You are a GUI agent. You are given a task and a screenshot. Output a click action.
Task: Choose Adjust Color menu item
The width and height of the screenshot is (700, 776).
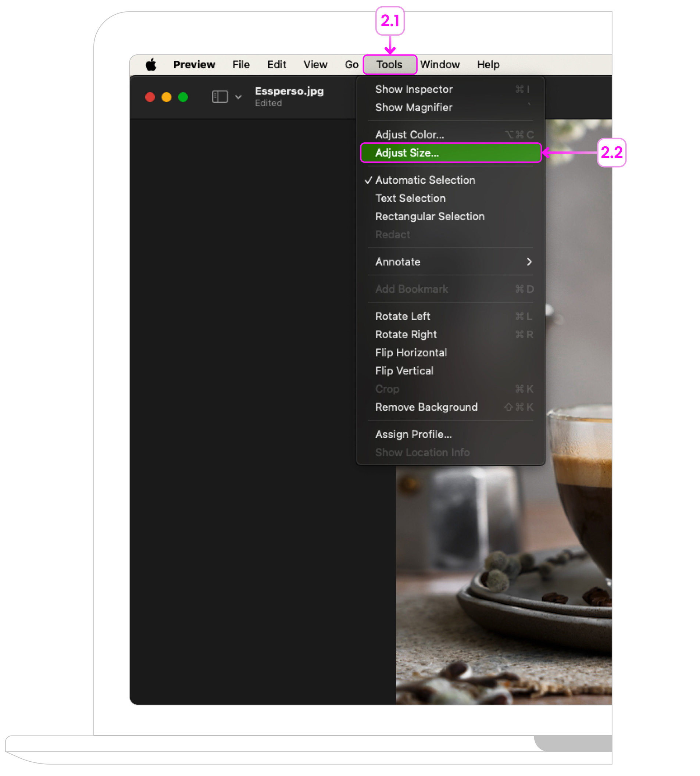click(x=410, y=135)
